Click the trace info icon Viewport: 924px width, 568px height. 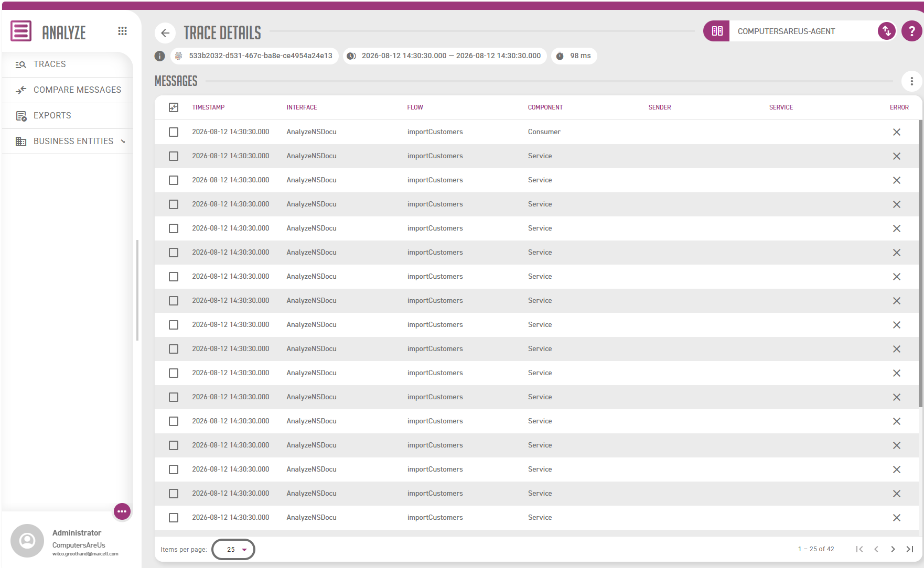pyautogui.click(x=160, y=56)
